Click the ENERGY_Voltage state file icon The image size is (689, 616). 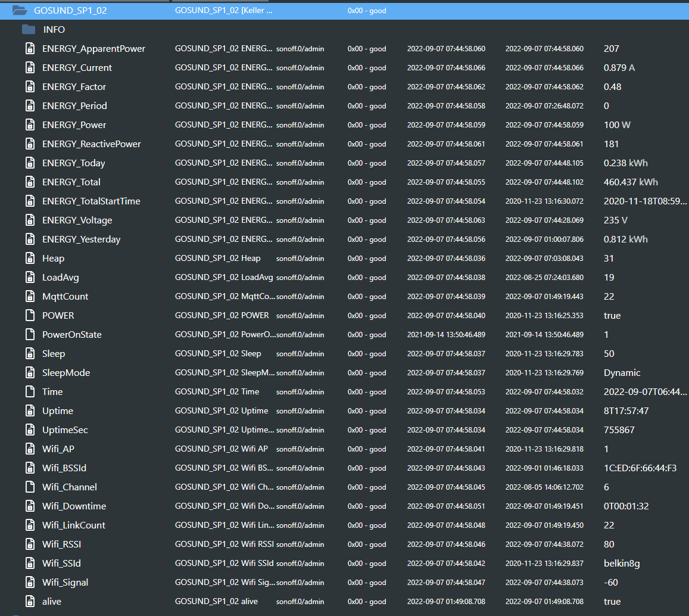tap(30, 220)
